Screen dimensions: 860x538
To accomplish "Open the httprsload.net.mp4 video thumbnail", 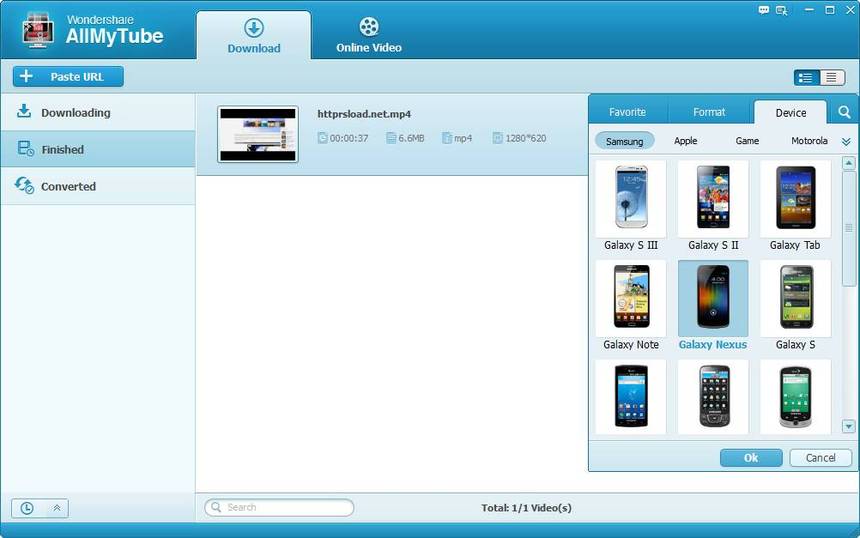I will pyautogui.click(x=258, y=134).
